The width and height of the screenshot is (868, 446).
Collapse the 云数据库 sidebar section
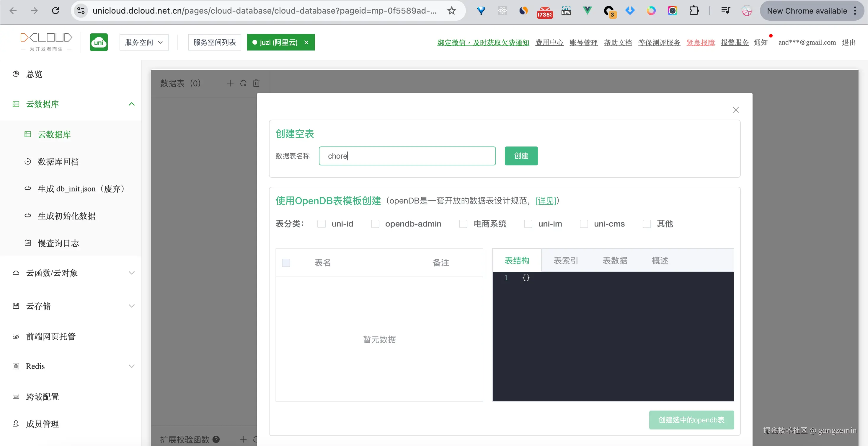tap(131, 104)
